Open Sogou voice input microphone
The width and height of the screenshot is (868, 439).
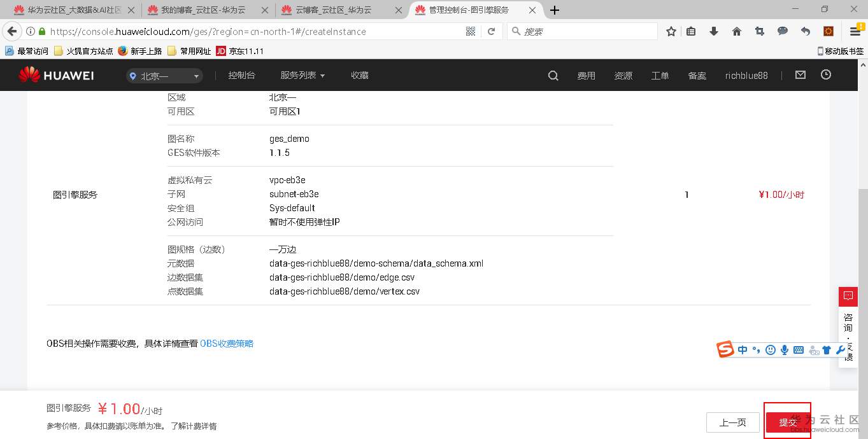tap(784, 349)
